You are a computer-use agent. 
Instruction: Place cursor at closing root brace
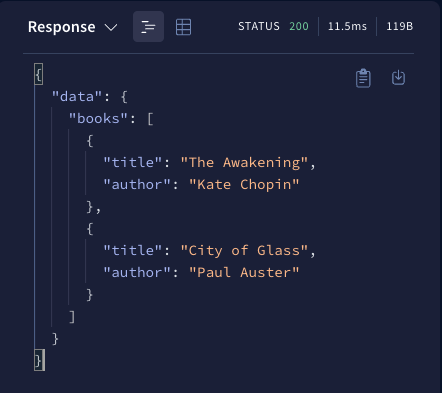coord(39,360)
